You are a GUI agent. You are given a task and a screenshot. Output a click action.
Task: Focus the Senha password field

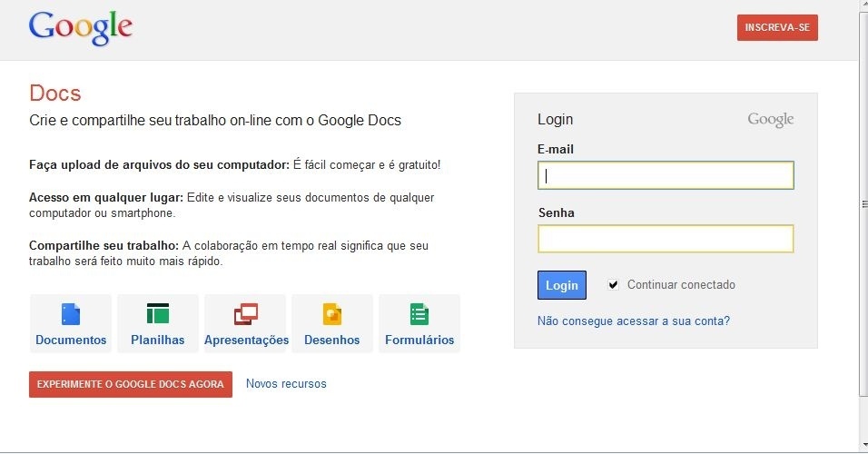[666, 239]
